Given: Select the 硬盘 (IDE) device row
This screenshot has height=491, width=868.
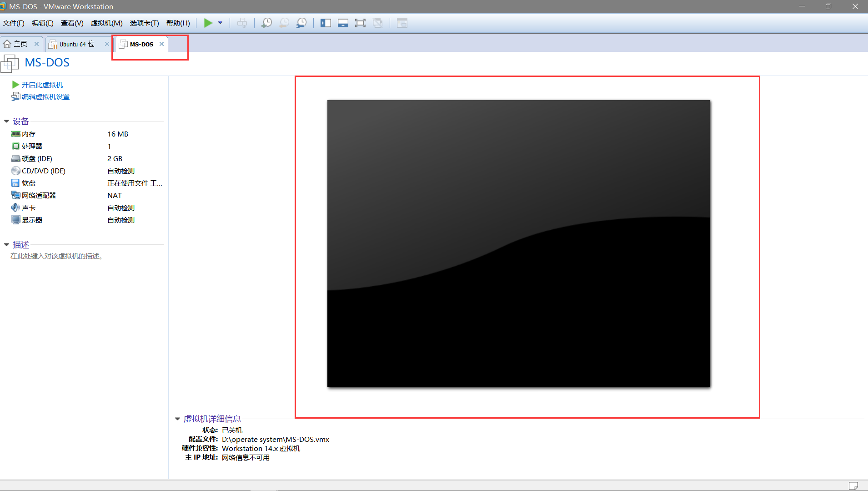Looking at the screenshot, I should click(x=86, y=158).
